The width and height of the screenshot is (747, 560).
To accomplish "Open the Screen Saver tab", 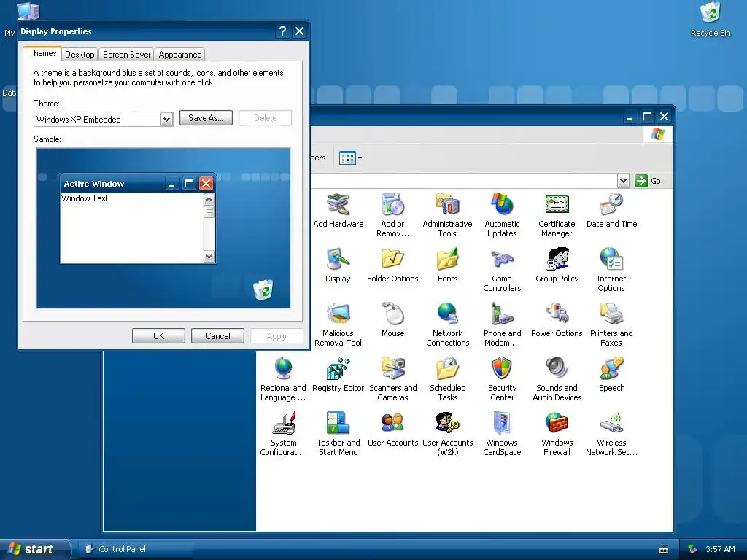I will click(126, 54).
